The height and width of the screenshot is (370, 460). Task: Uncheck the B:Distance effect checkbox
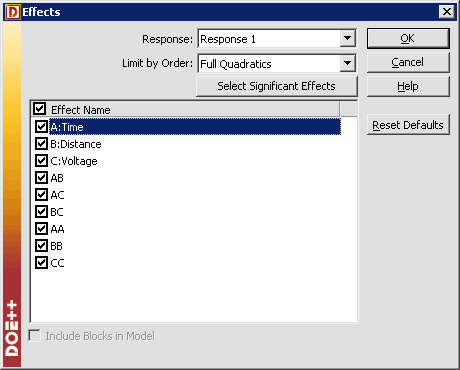point(41,144)
